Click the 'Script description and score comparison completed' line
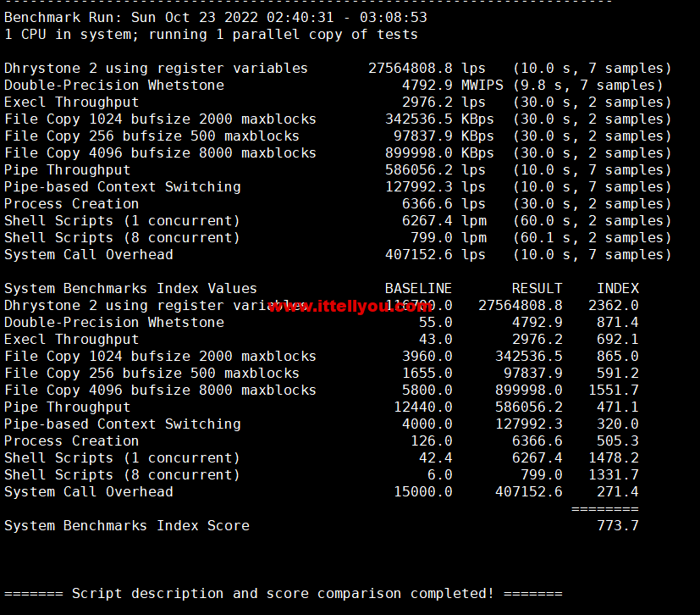The width and height of the screenshot is (700, 615). [x=283, y=594]
